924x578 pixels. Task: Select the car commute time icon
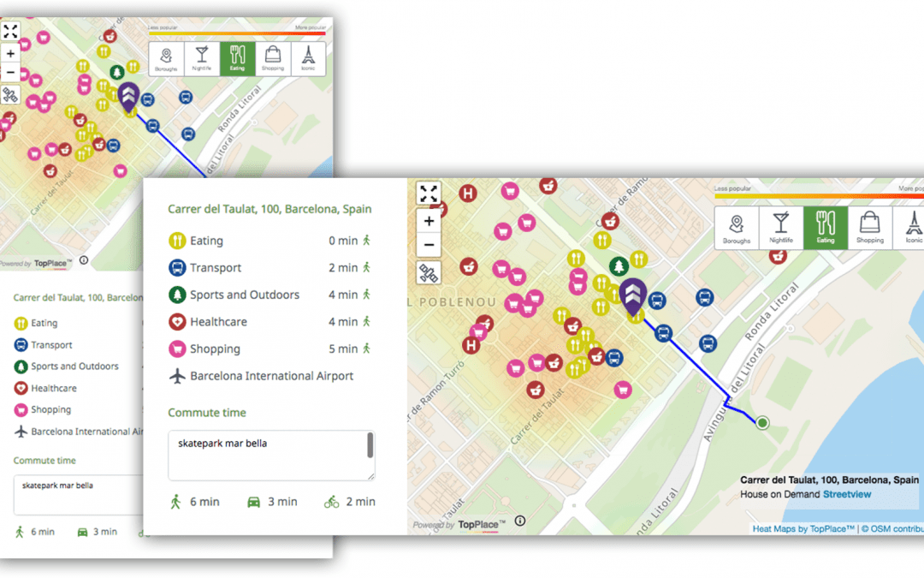tap(254, 502)
